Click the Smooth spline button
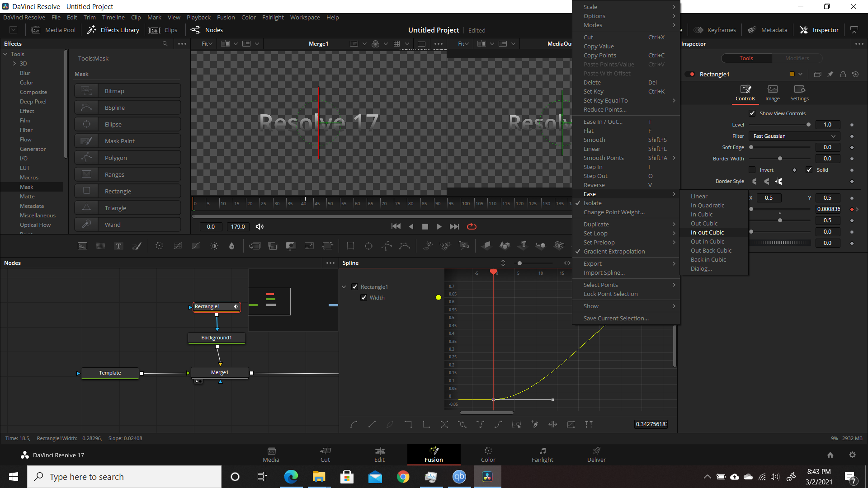868x488 pixels. [x=354, y=424]
